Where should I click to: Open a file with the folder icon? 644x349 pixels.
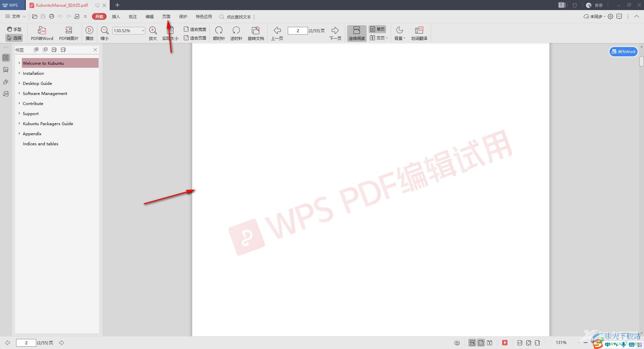[35, 16]
